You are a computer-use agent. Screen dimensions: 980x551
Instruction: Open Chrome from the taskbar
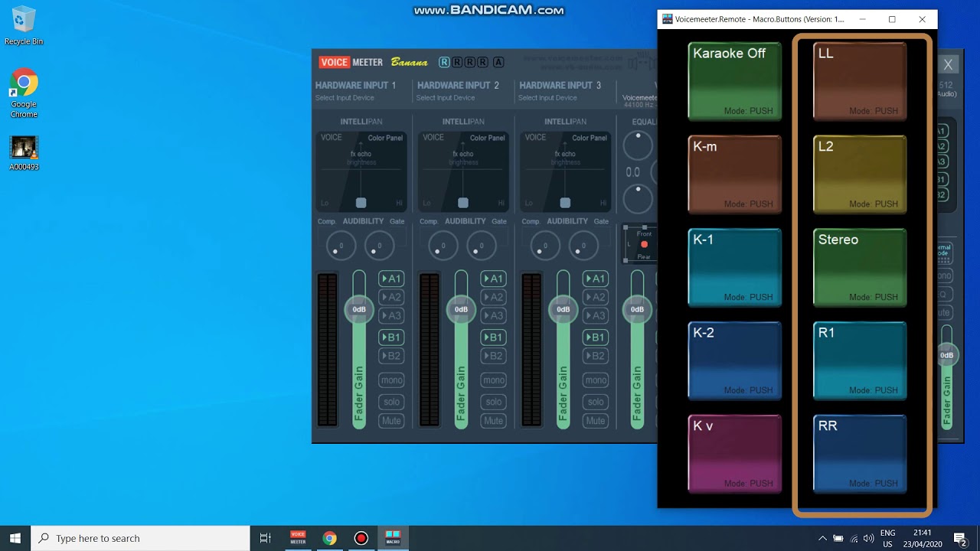point(329,538)
